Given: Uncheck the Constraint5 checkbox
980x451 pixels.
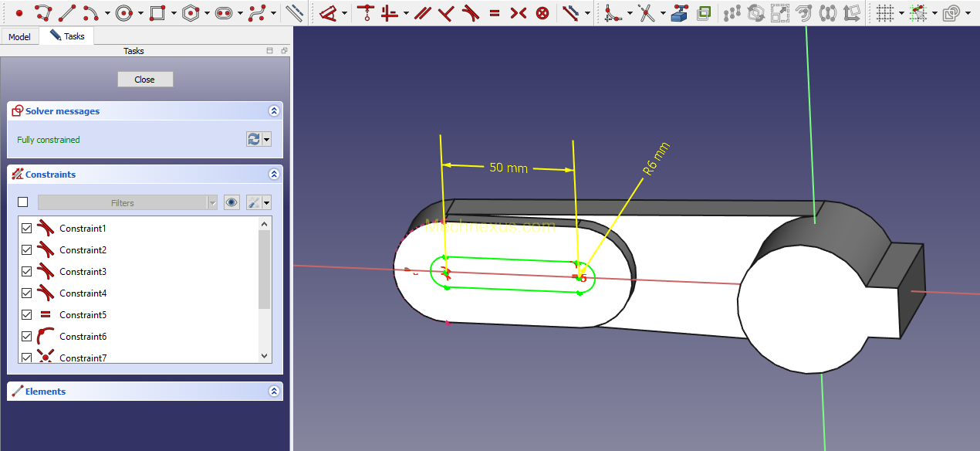Looking at the screenshot, I should click(x=27, y=315).
